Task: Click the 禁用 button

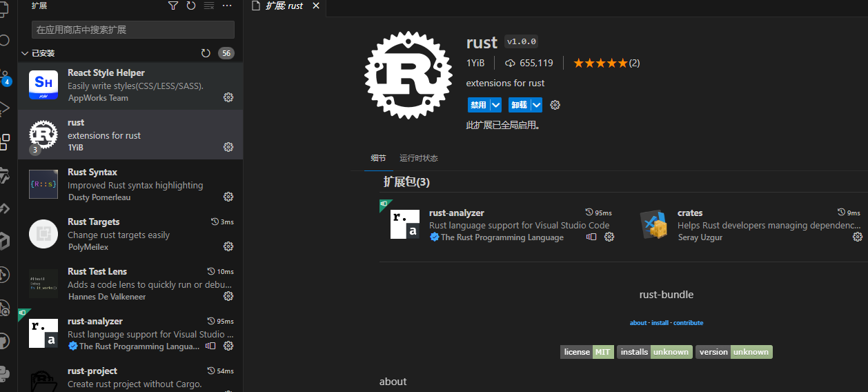Action: pyautogui.click(x=478, y=105)
